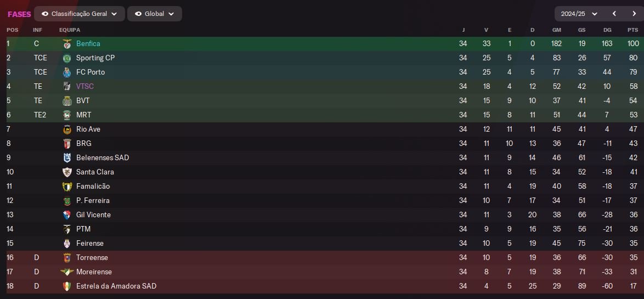Expand the 2024/25 season selector
The image size is (644, 299).
[x=579, y=14]
